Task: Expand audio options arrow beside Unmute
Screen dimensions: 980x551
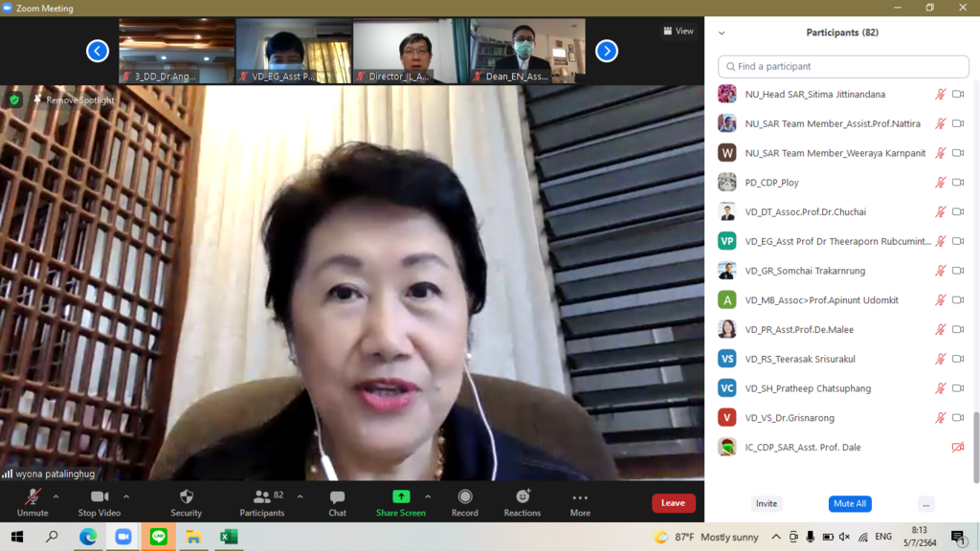Action: 56,496
